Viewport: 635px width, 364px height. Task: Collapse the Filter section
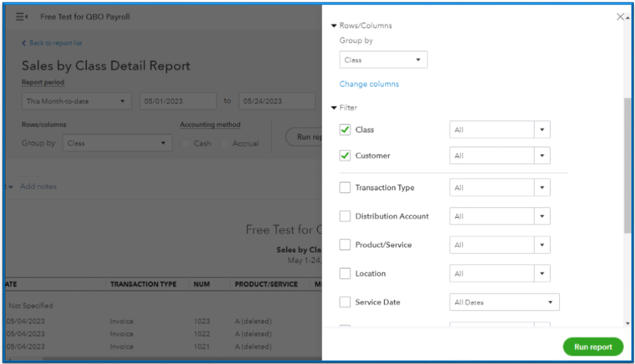point(334,108)
